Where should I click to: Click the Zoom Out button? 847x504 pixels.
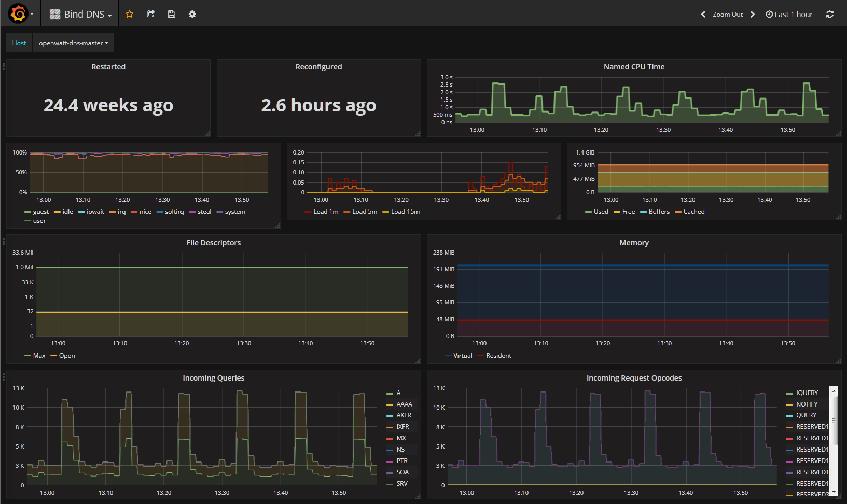tap(728, 14)
